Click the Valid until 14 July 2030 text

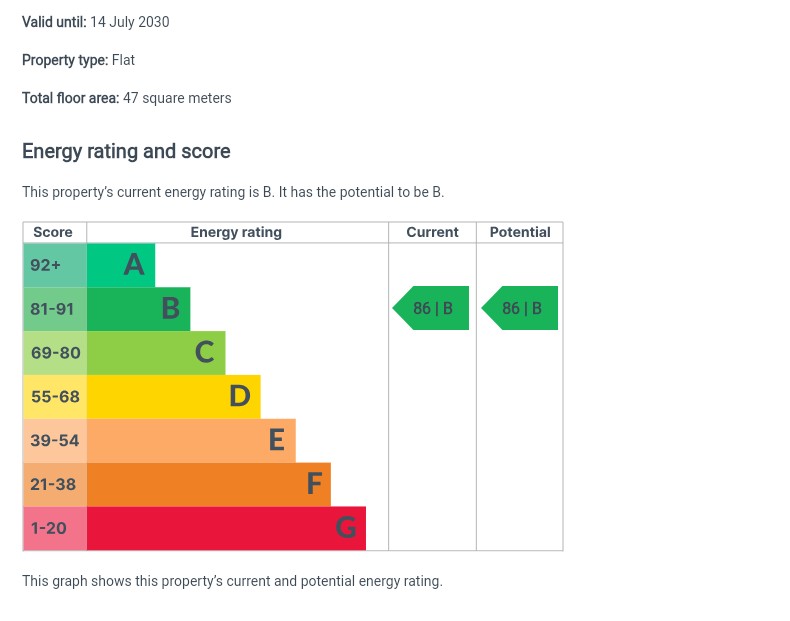(96, 22)
